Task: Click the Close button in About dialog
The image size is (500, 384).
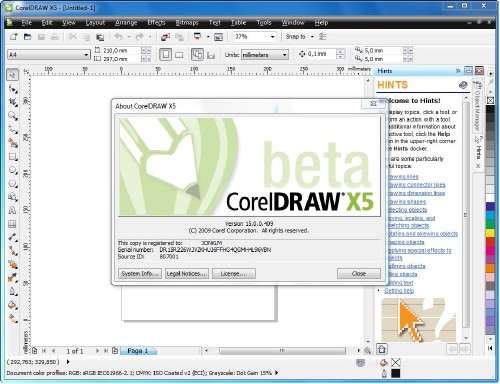Action: point(359,274)
